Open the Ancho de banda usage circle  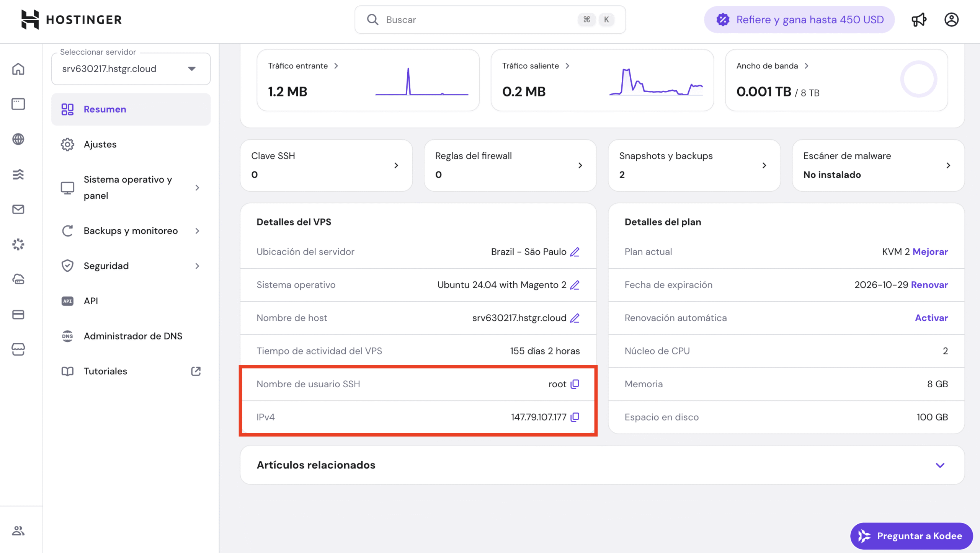pyautogui.click(x=919, y=79)
